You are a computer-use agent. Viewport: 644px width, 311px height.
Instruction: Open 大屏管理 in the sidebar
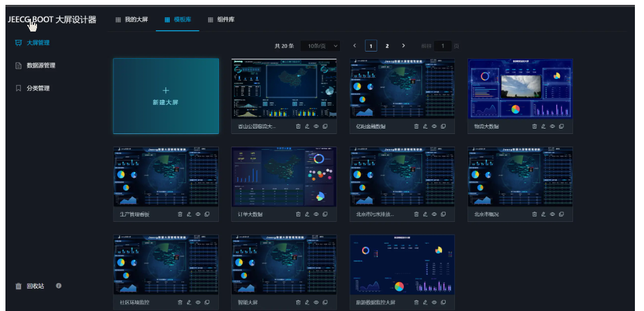pyautogui.click(x=32, y=42)
